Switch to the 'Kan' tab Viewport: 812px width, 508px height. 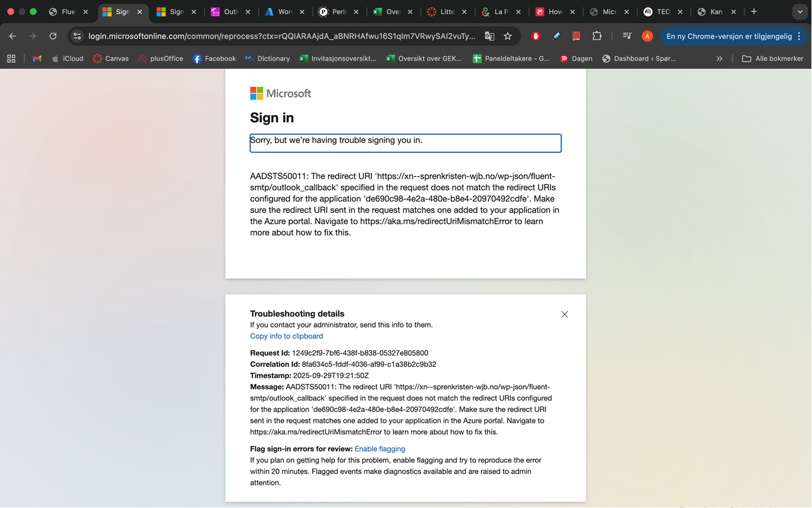pos(717,12)
